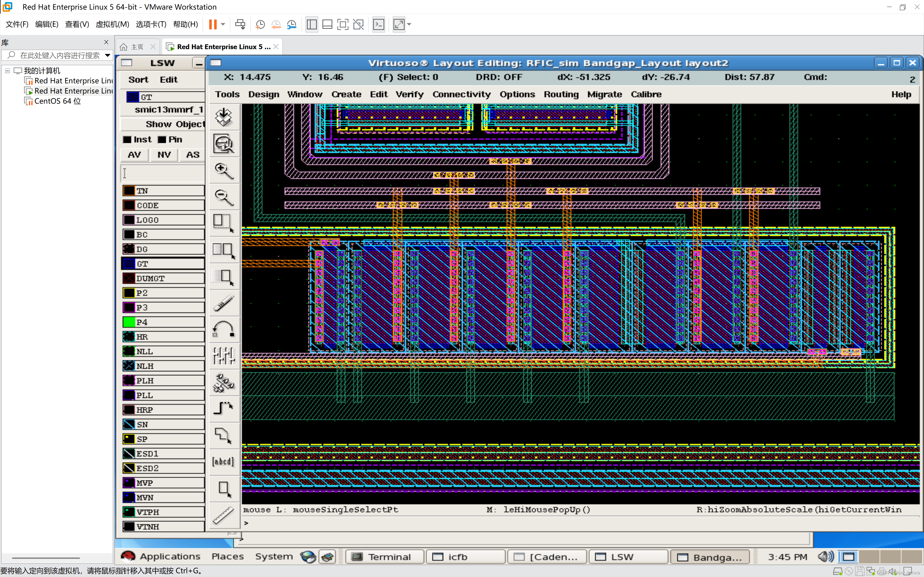Viewport: 924px width, 577px height.
Task: Click the Fit zoom magnifier icon
Action: click(224, 144)
